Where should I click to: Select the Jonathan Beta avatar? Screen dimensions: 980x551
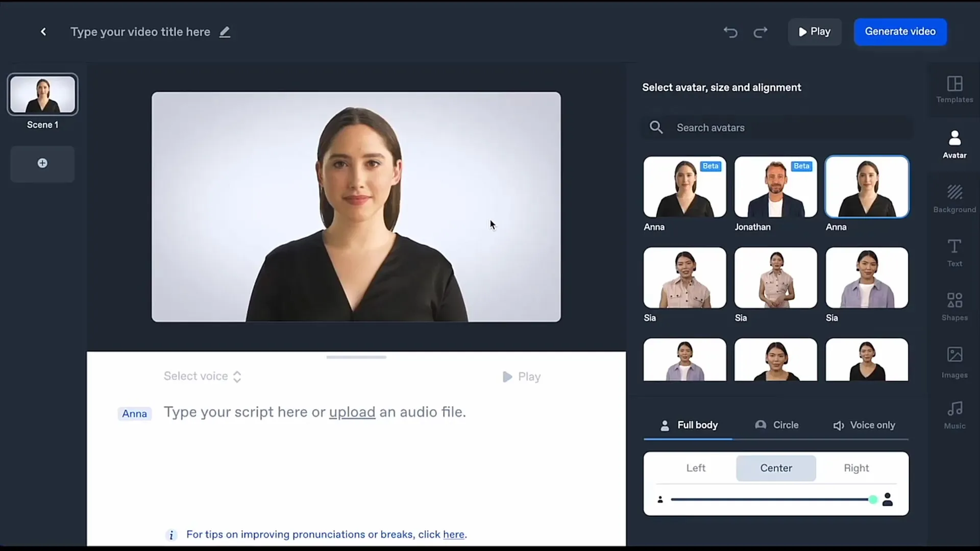776,187
